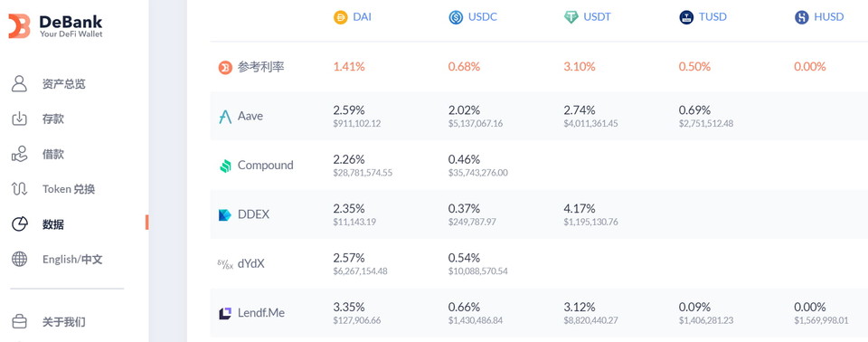Click the DAI coin icon

coord(340,17)
